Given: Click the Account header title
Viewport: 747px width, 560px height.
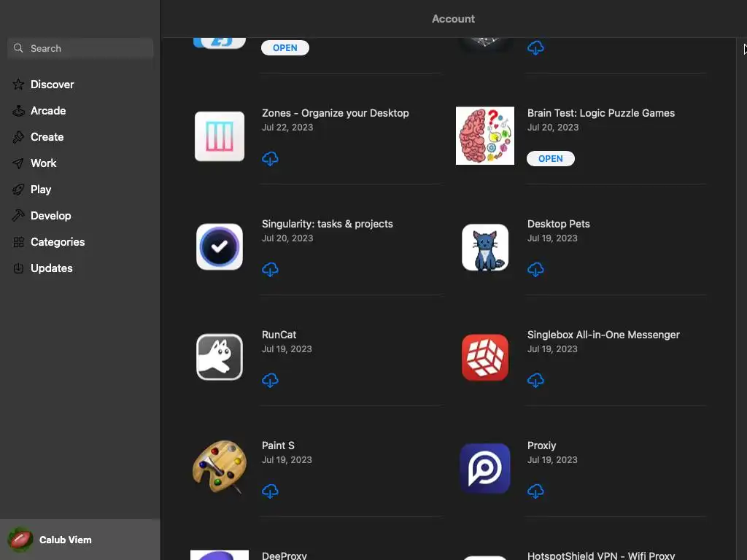Looking at the screenshot, I should coord(453,18).
